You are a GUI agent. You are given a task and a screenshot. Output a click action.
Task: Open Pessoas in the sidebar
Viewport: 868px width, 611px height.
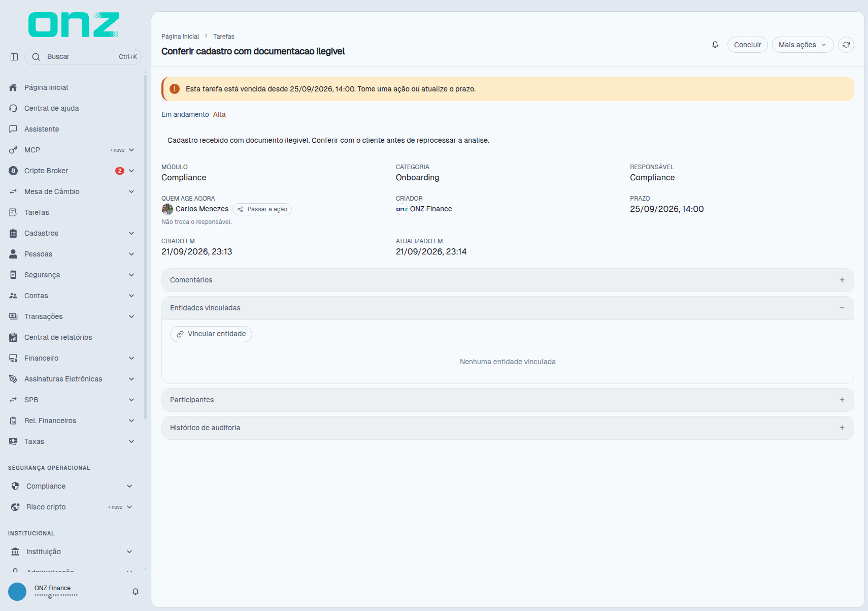pos(72,254)
